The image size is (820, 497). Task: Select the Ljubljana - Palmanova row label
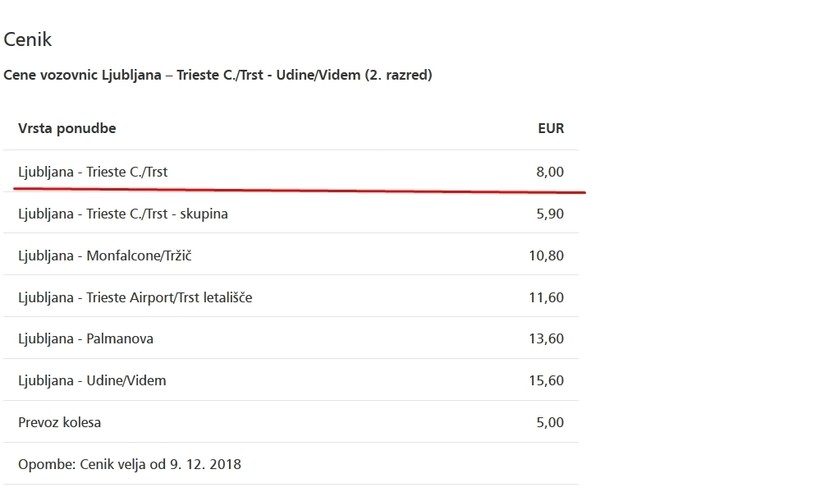[x=86, y=339]
